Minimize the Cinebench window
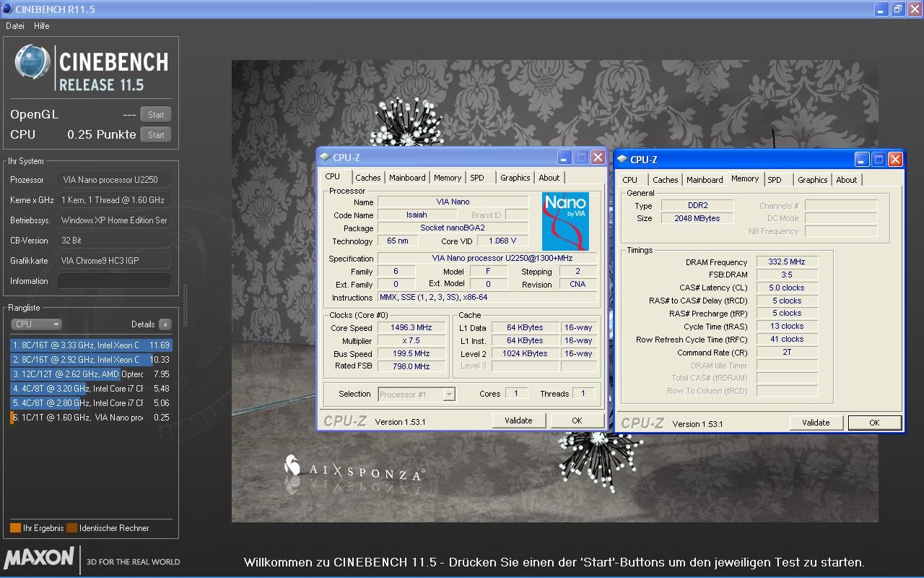924x578 pixels. coord(882,9)
